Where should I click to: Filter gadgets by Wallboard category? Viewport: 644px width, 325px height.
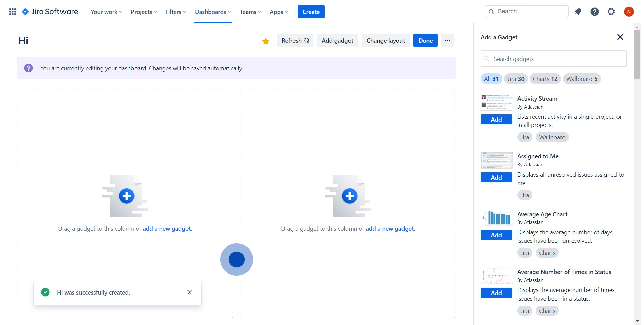point(582,79)
